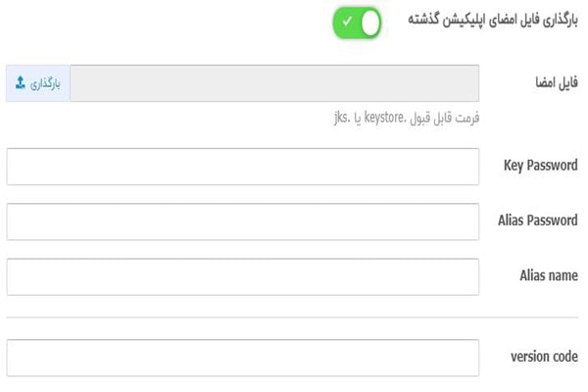This screenshot has height=392, width=588.
Task: Click the divider line above version code
Action: [292, 318]
